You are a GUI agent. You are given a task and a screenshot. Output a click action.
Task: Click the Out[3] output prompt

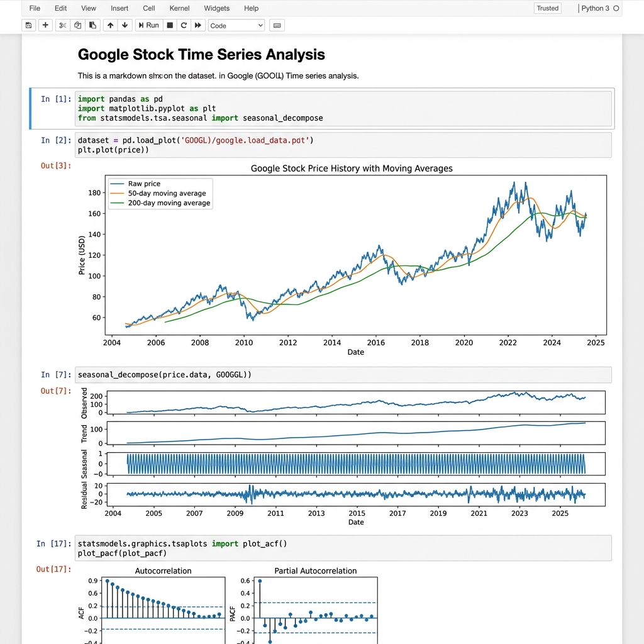[56, 165]
